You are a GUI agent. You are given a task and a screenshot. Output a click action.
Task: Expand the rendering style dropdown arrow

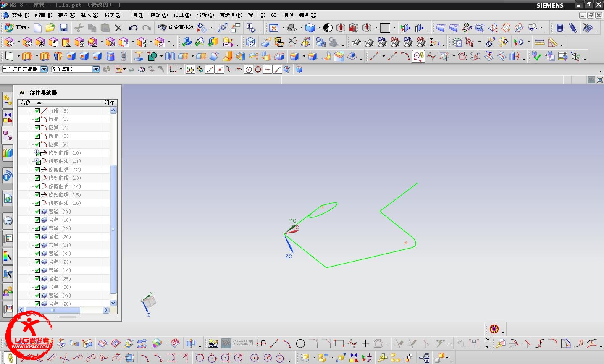[x=319, y=28]
